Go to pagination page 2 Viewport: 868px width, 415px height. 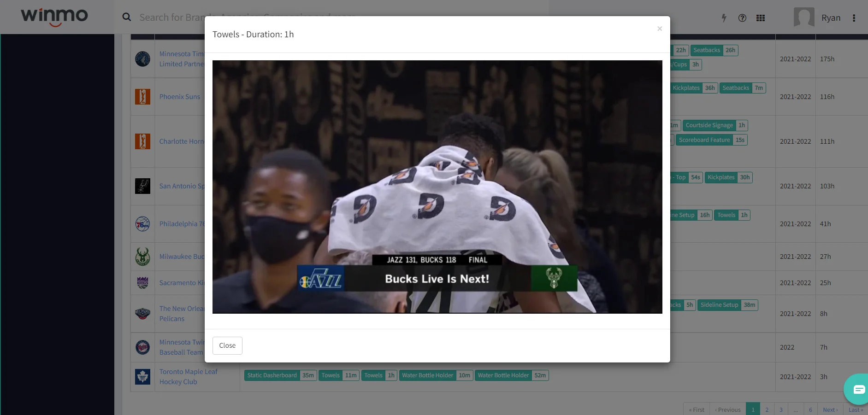(767, 409)
